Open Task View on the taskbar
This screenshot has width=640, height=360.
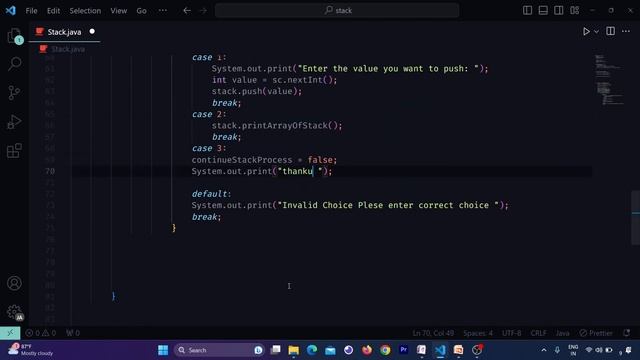coord(276,350)
